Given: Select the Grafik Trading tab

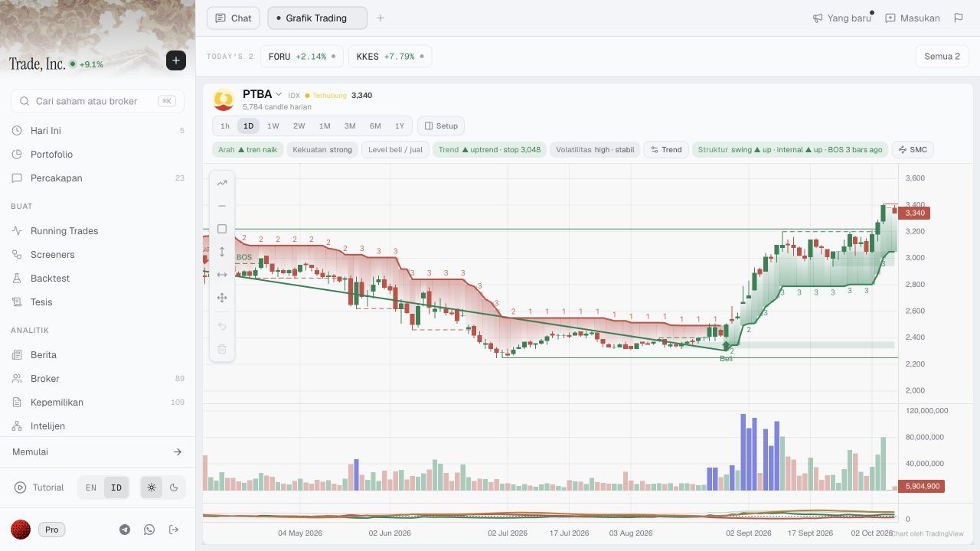Looking at the screenshot, I should point(317,18).
